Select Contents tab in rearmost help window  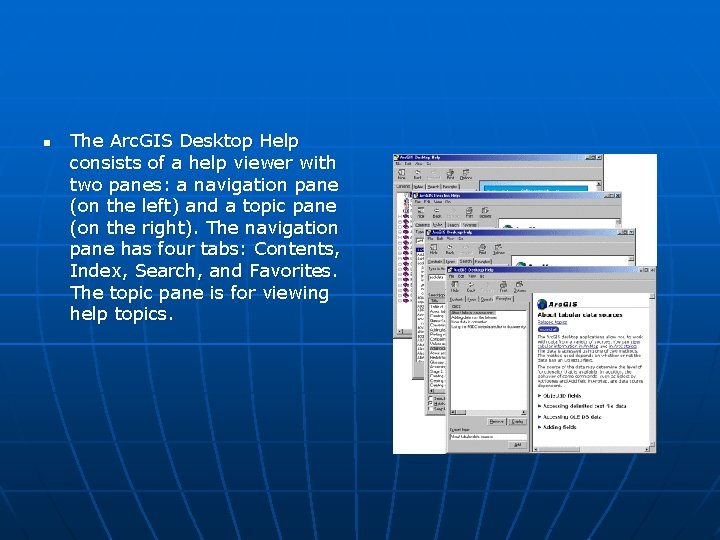(x=403, y=186)
